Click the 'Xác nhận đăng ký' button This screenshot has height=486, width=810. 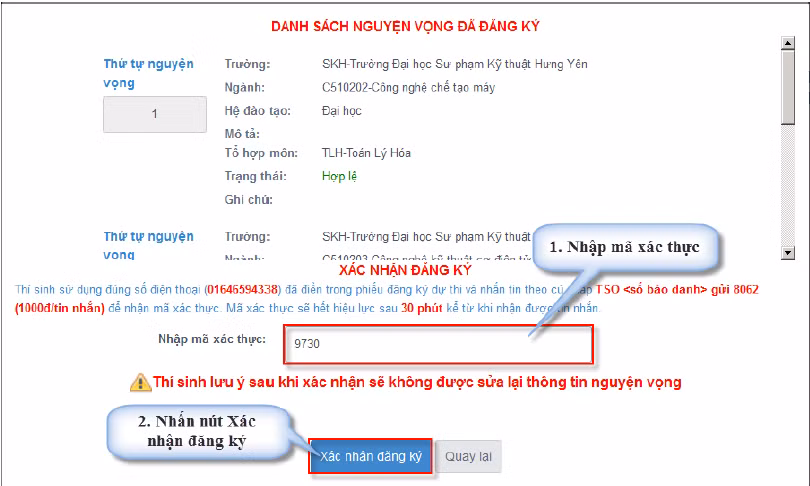(x=370, y=456)
